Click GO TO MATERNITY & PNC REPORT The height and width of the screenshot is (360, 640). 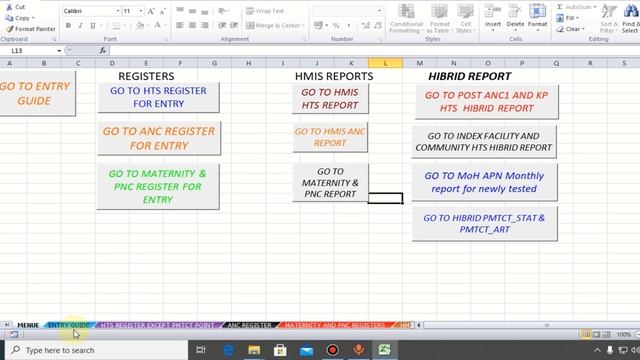tap(330, 182)
